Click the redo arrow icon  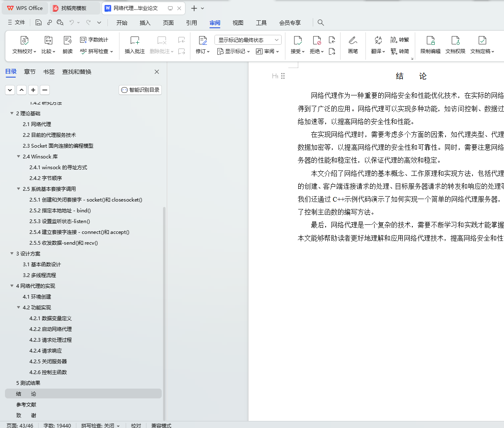(88, 22)
